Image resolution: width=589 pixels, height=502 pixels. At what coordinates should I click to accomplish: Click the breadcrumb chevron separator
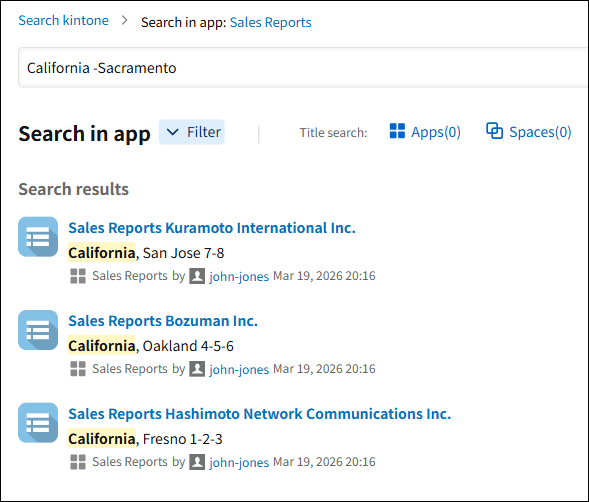[124, 20]
